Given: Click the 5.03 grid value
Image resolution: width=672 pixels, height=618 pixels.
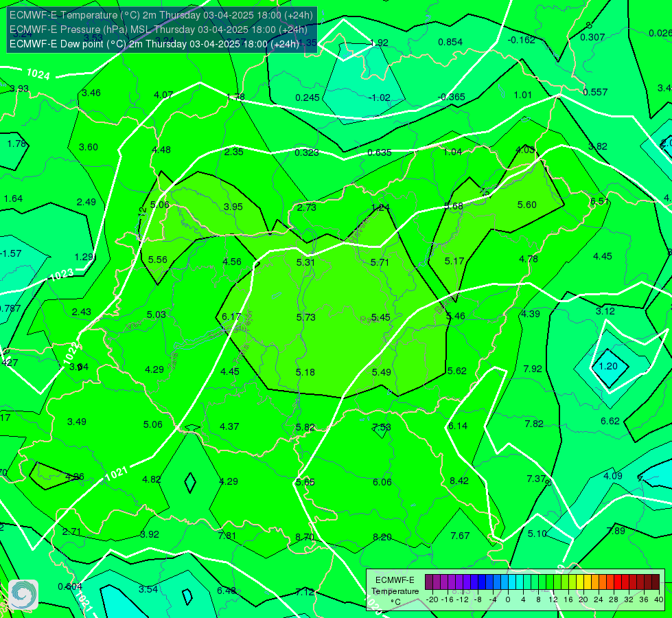Looking at the screenshot, I should click(x=156, y=314).
